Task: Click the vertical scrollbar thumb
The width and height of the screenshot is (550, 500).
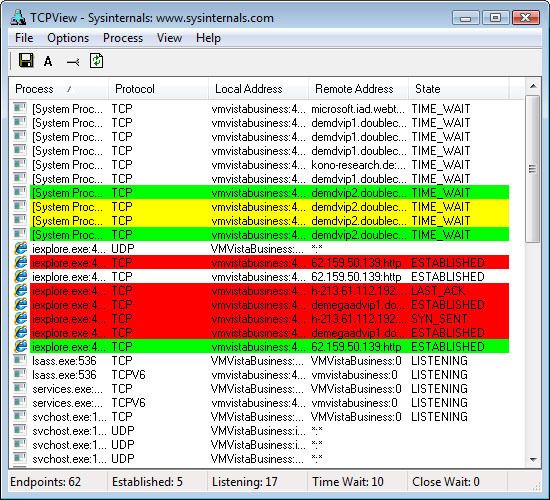Action: point(533,169)
